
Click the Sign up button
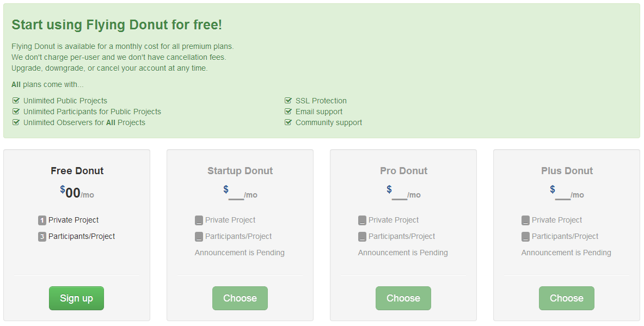(x=76, y=298)
